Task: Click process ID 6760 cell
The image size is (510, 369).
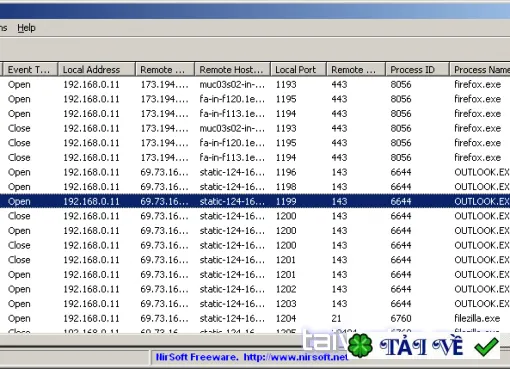Action: tap(401, 319)
